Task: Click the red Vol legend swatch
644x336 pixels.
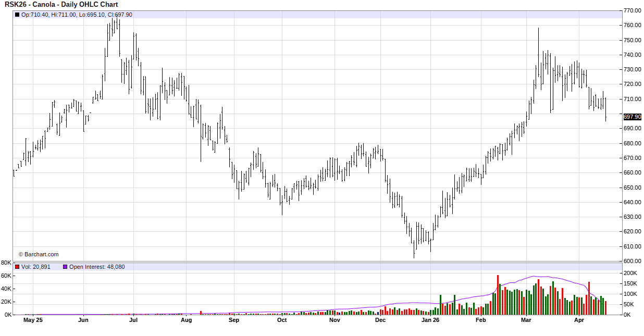Action: [17, 267]
